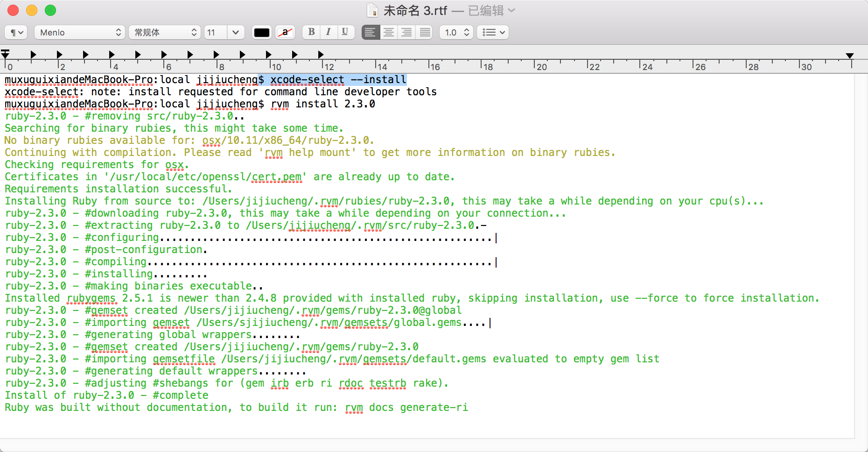Click the document title dropdown chevron
Image resolution: width=868 pixels, height=452 pixels.
511,10
